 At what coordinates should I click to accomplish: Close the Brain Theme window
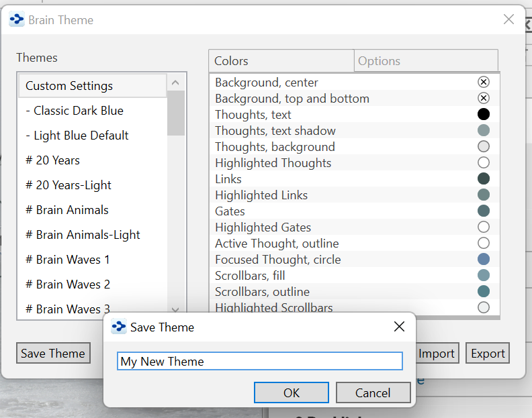[x=508, y=19]
